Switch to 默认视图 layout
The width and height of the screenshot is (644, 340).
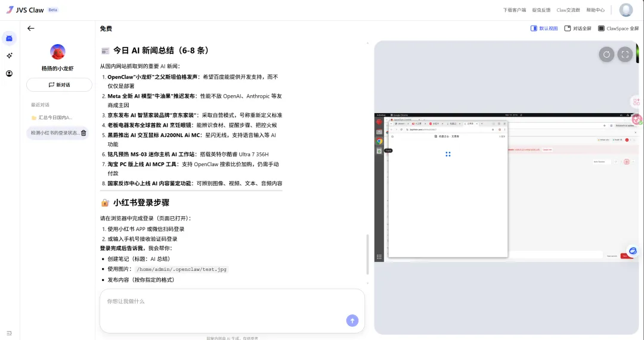tap(544, 29)
